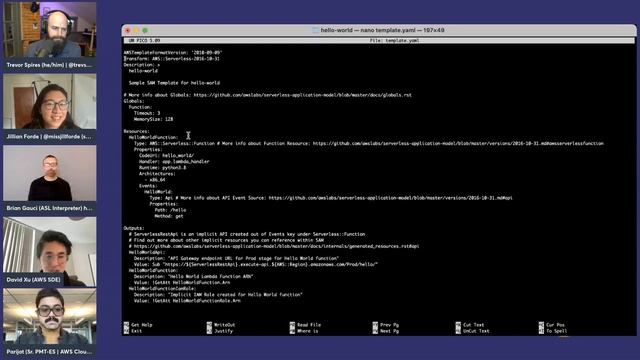The image size is (640, 360).
Task: Click 'Value: !GetAtt HelloWorldFunctionRole.Arn' line
Action: (187, 301)
